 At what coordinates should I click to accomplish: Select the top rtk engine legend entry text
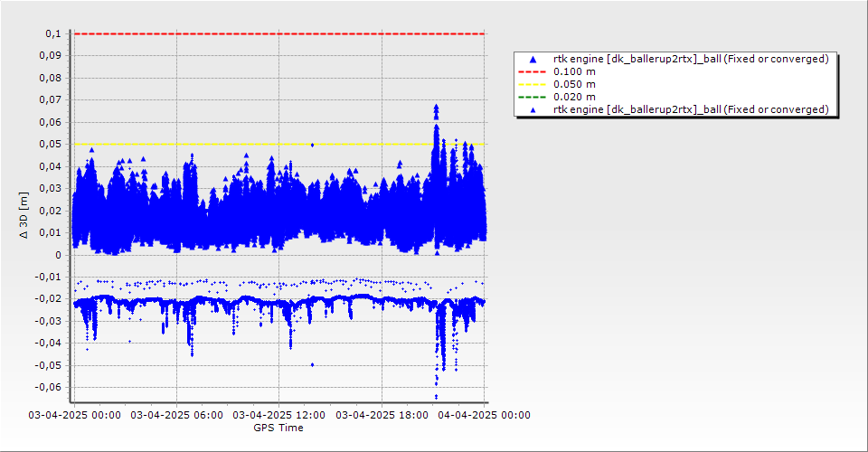(691, 59)
